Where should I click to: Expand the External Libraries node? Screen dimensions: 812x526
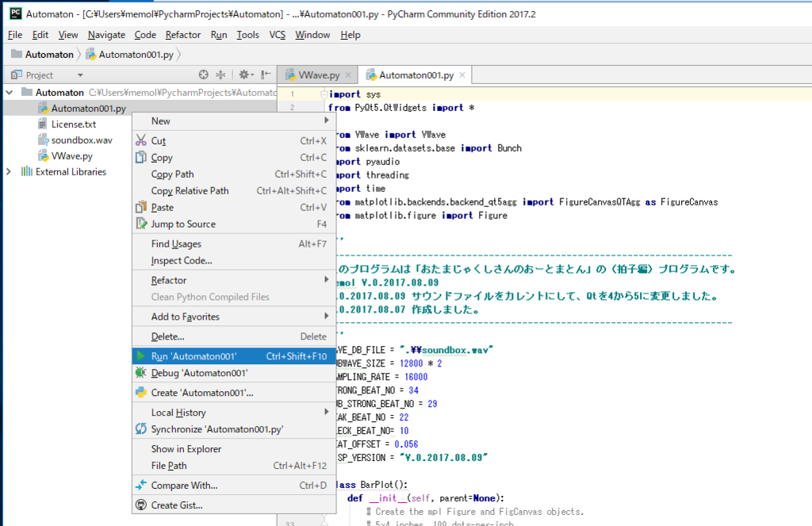tap(9, 171)
